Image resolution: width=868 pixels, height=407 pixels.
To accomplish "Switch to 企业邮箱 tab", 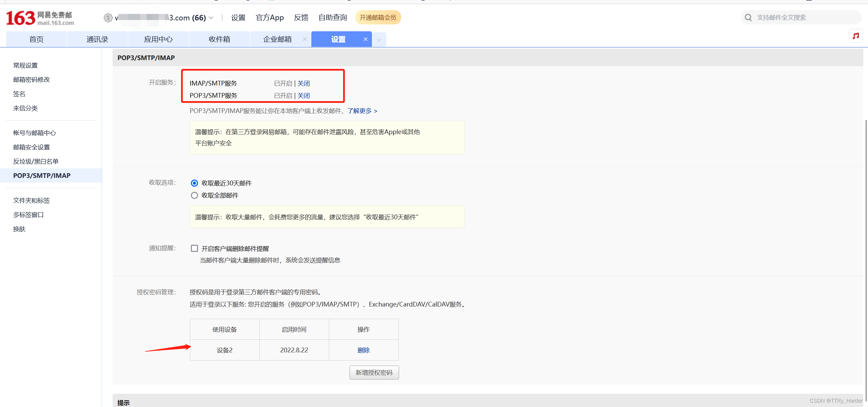I will [277, 39].
